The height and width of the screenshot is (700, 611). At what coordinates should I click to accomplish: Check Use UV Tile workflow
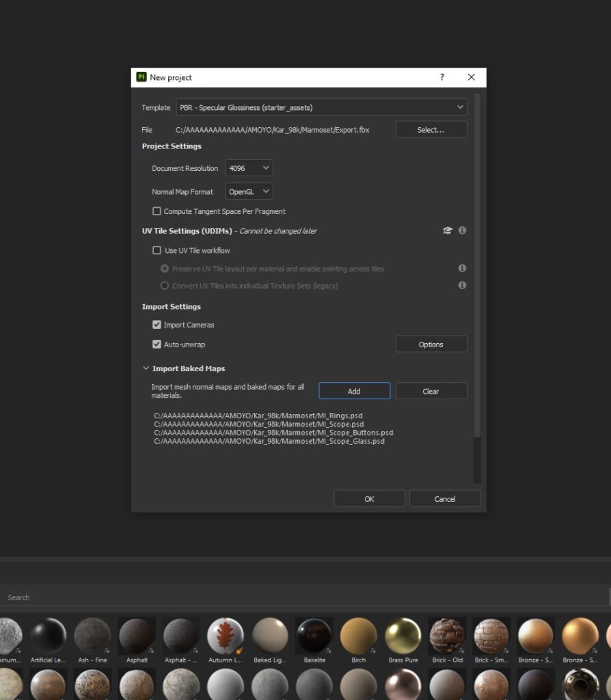click(157, 250)
